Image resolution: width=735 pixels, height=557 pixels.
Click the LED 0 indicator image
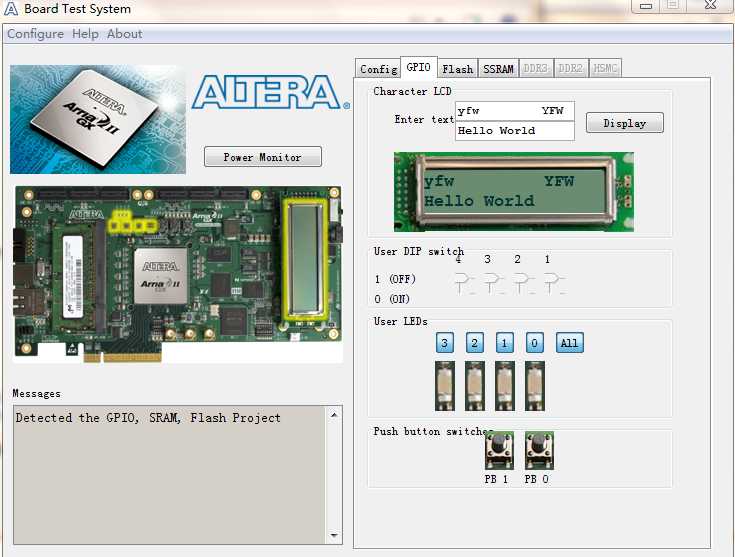pyautogui.click(x=534, y=386)
